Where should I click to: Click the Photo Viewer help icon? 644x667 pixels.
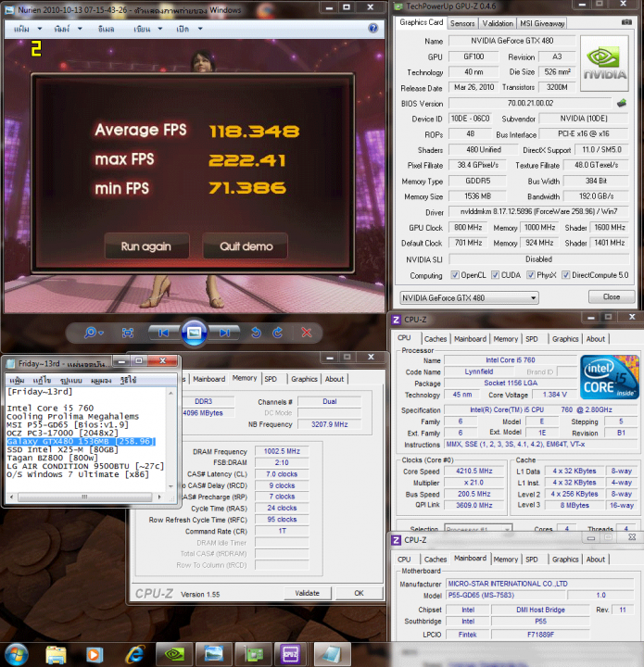tap(373, 28)
